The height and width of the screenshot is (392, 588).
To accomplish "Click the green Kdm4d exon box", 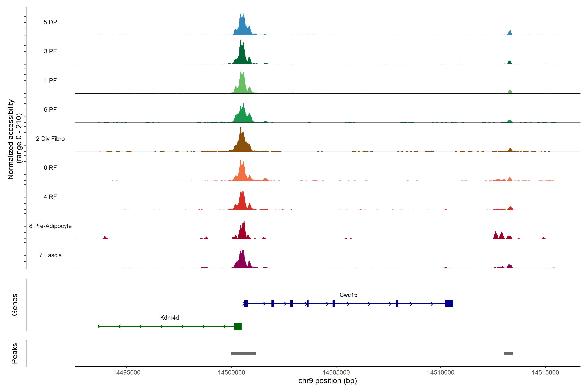I will click(237, 326).
